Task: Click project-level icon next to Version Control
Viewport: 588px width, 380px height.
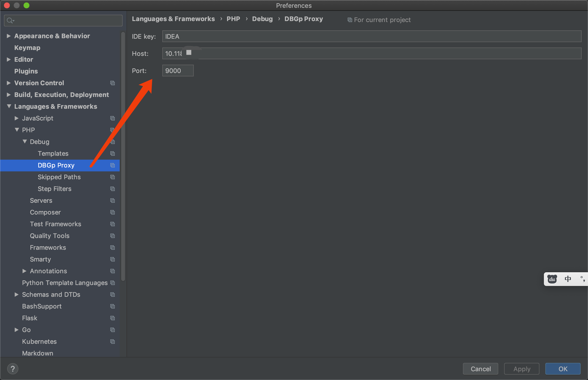Action: [112, 83]
